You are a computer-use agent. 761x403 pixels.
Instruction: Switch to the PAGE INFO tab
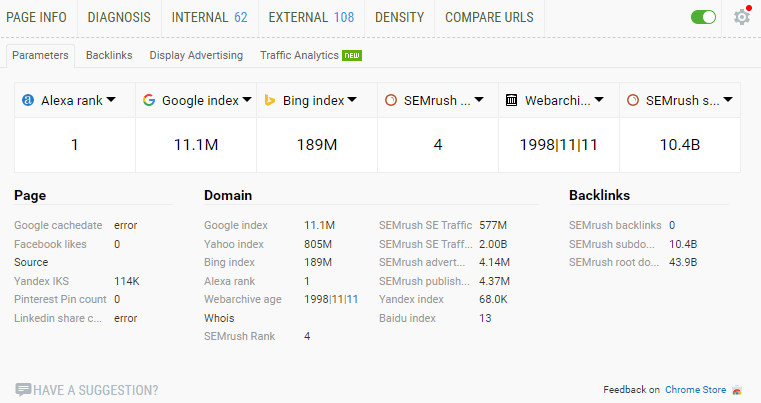tap(36, 17)
